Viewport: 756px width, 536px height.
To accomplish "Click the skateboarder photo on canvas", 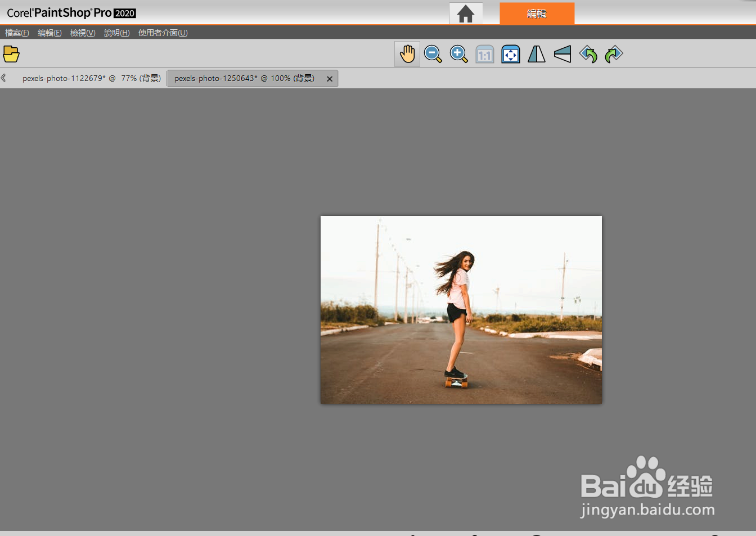I will coord(461,309).
